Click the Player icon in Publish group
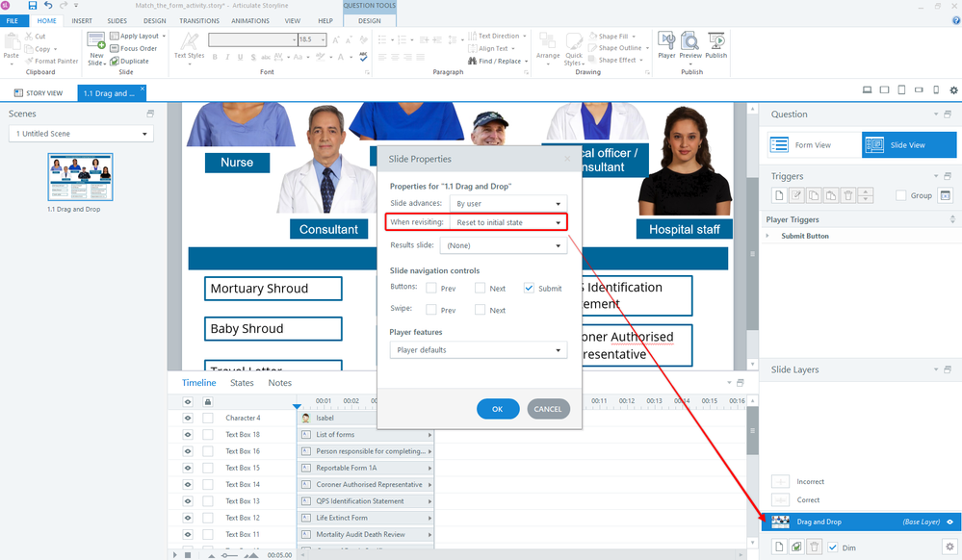This screenshot has width=962, height=560. point(666,43)
